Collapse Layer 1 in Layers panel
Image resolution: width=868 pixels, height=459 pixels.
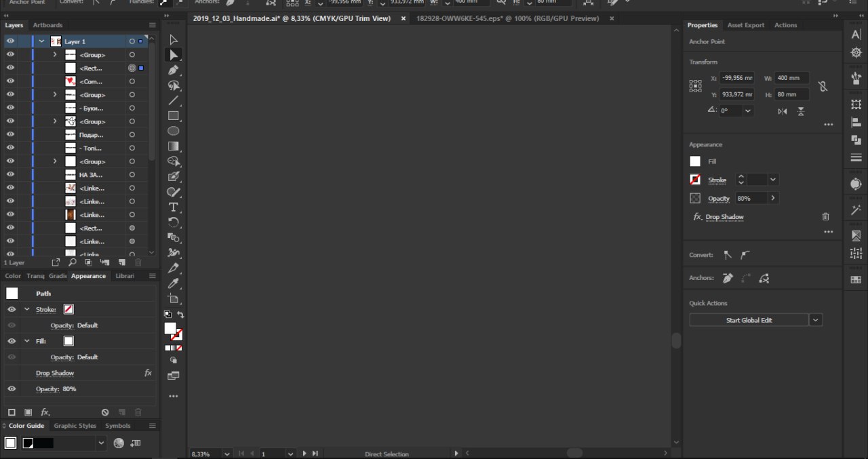(42, 41)
